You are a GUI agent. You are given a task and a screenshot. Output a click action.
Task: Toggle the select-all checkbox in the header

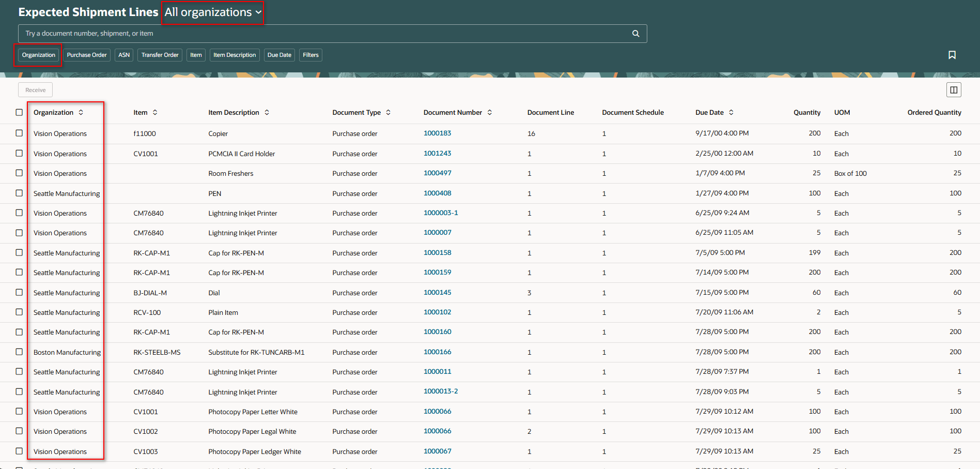(19, 112)
